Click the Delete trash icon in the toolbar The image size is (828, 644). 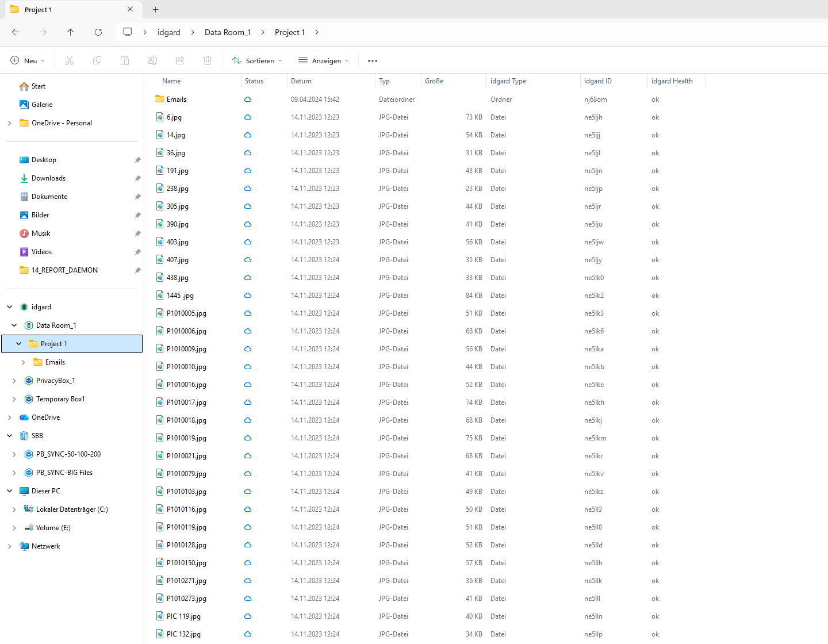208,60
